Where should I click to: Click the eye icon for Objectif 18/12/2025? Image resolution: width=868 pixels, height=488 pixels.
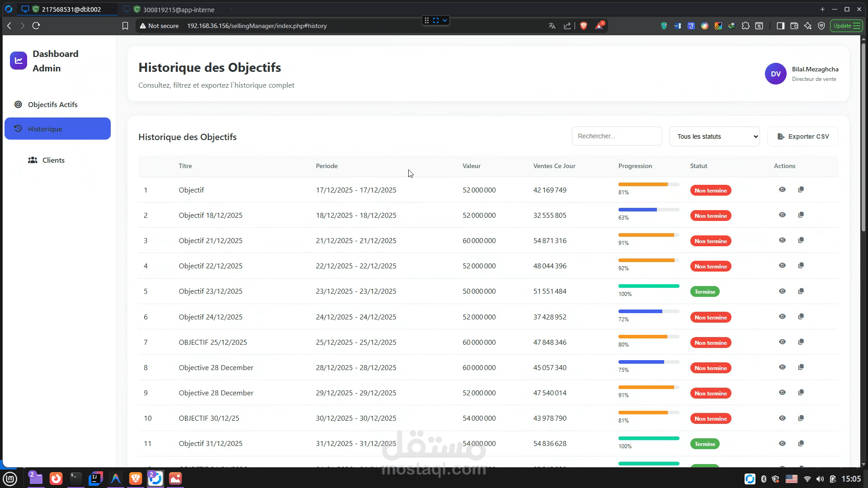pyautogui.click(x=782, y=215)
